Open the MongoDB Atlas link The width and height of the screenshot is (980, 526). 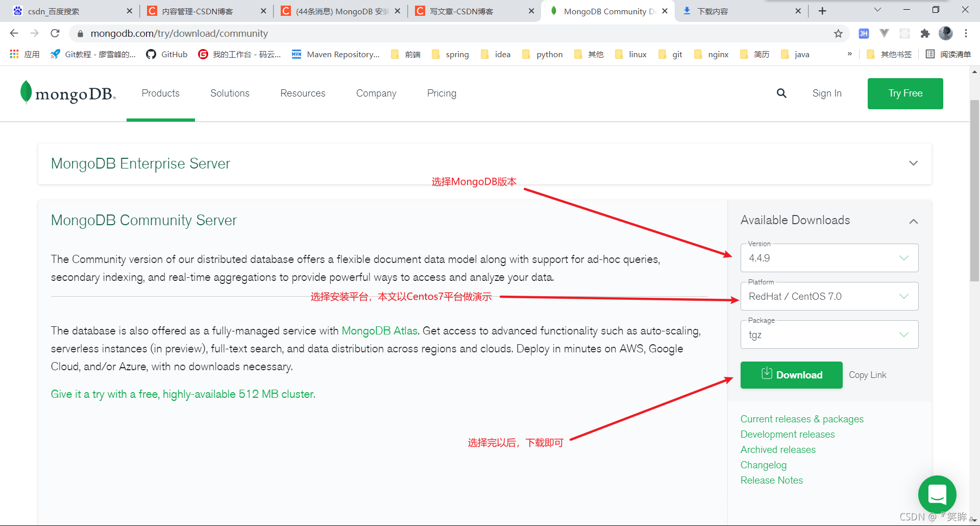tap(379, 331)
